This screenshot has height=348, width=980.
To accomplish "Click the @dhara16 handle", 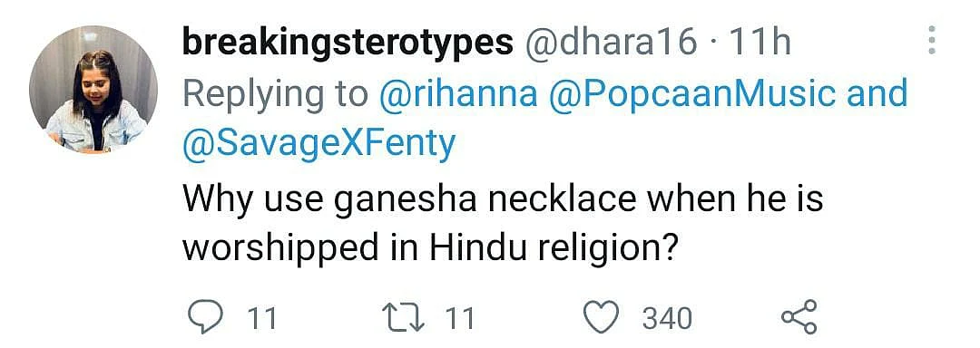I will click(612, 43).
